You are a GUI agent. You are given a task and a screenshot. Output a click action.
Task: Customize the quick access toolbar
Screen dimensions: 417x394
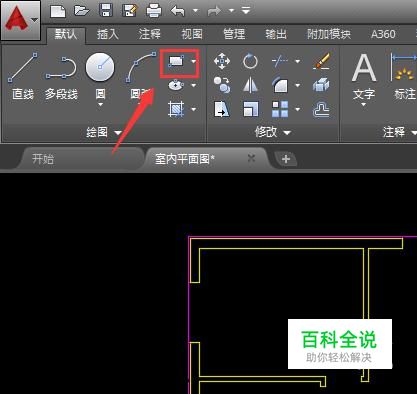pos(246,11)
